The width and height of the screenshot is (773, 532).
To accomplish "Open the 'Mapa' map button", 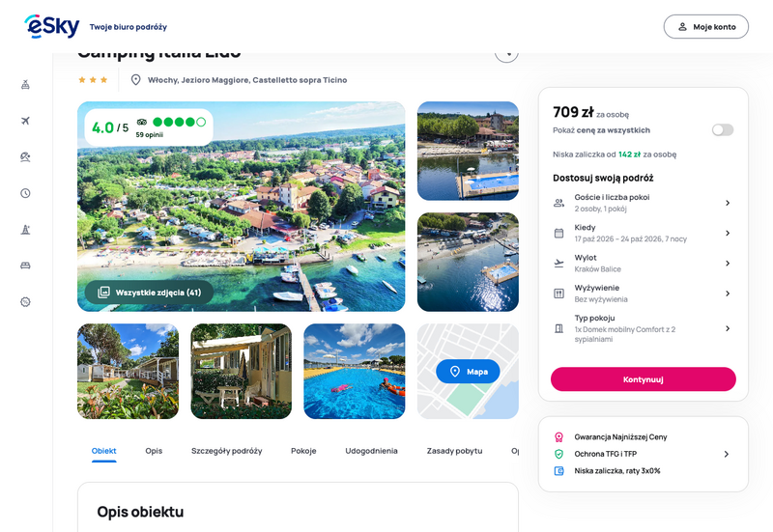I will [468, 372].
